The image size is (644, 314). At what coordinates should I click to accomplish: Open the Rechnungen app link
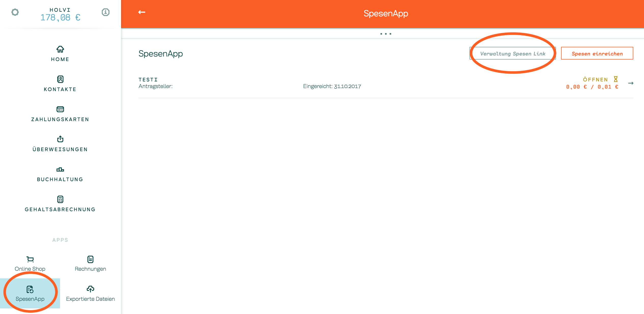pyautogui.click(x=91, y=269)
